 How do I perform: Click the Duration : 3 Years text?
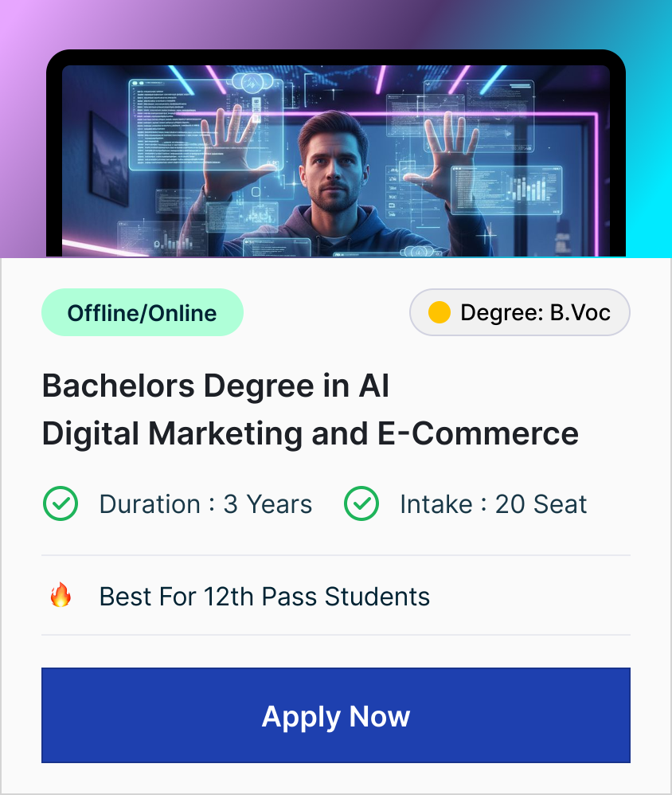click(x=205, y=504)
